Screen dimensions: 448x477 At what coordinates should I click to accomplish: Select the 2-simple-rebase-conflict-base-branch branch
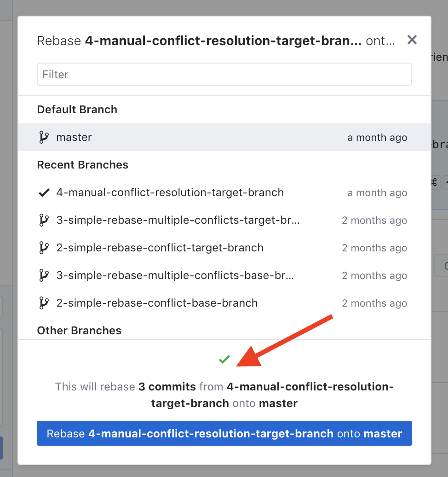tap(156, 303)
